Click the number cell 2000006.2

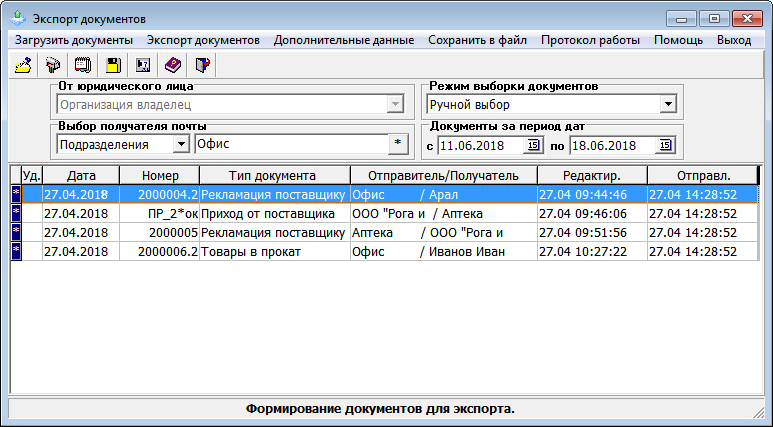click(x=160, y=251)
